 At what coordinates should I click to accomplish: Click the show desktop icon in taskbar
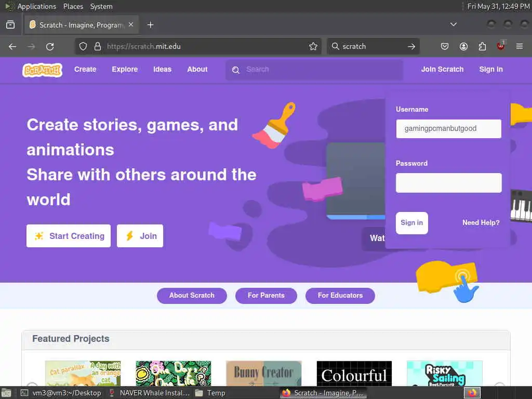tap(6, 393)
